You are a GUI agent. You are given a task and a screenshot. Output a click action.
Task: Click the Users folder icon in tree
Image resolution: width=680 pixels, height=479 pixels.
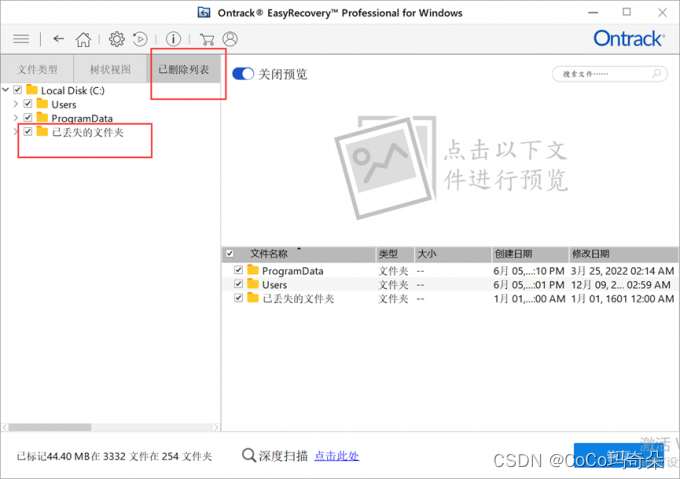42,104
